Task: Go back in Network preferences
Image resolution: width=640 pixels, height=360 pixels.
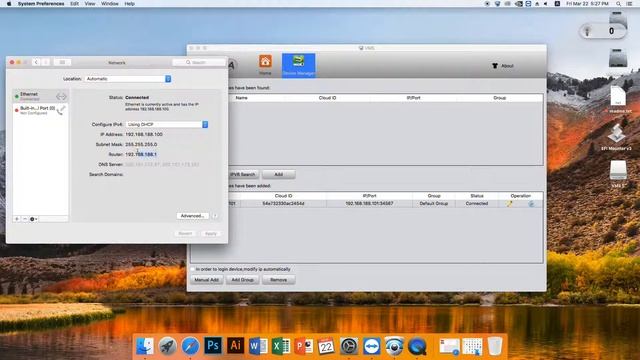Action: point(36,62)
